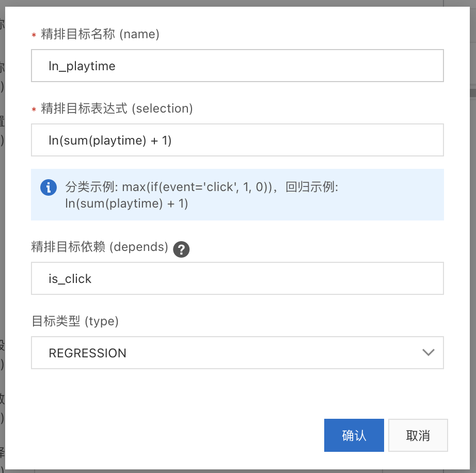Click the blue info icon in the example banner
476x473 pixels.
click(49, 187)
